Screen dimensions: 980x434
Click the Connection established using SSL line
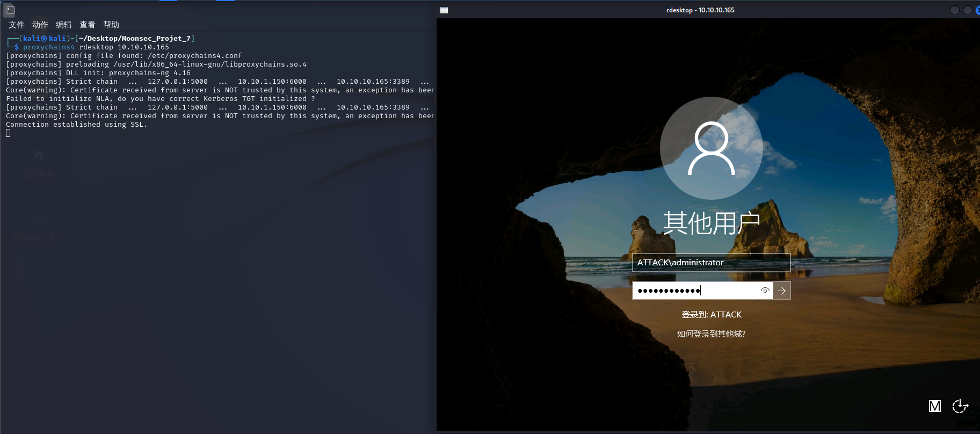click(76, 125)
